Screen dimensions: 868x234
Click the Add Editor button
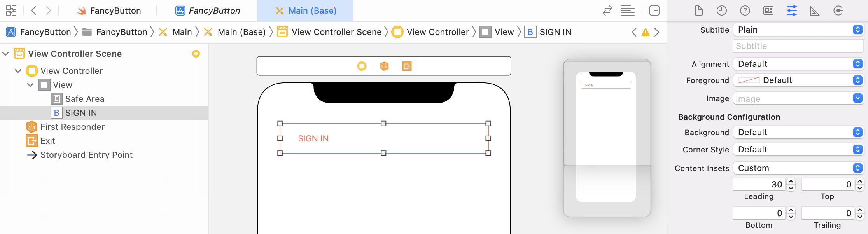coord(654,10)
